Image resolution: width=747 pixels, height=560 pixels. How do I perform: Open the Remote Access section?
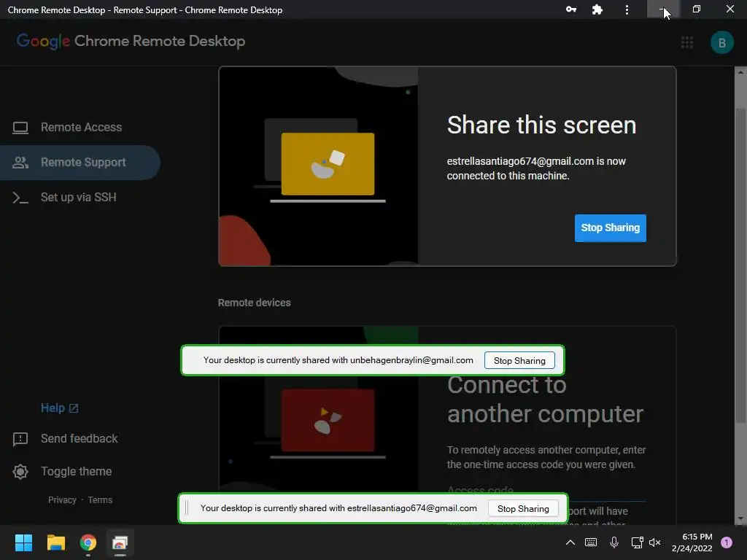coord(81,127)
